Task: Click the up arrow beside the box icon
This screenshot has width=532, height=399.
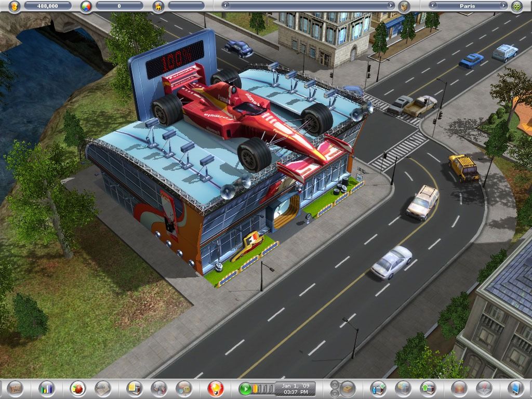Action: (x=334, y=384)
